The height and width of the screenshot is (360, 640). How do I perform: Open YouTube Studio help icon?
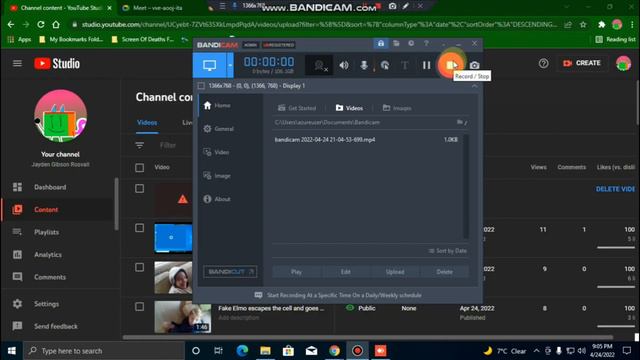pyautogui.click(x=543, y=63)
